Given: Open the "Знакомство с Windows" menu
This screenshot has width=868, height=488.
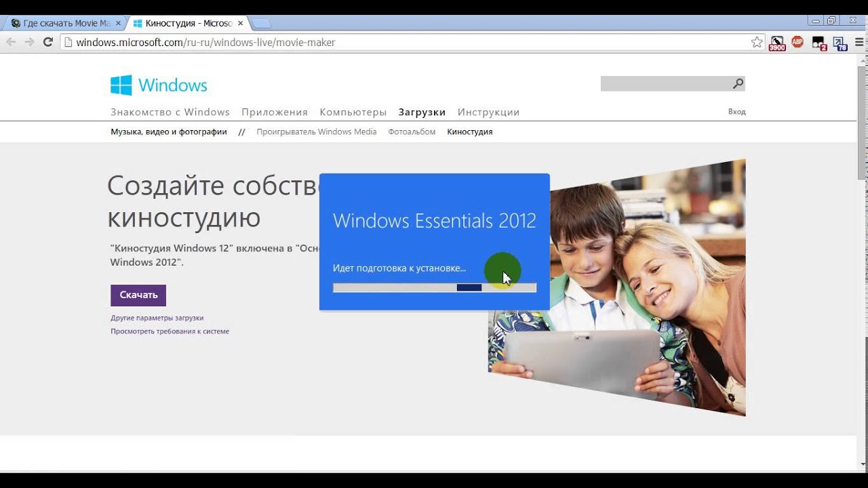Looking at the screenshot, I should [x=170, y=112].
